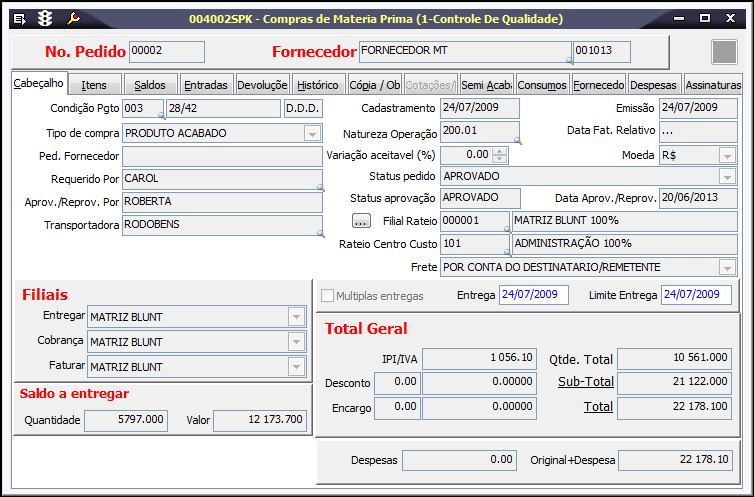The height and width of the screenshot is (497, 754).
Task: Switch to the Saldos tab
Action: click(x=150, y=85)
